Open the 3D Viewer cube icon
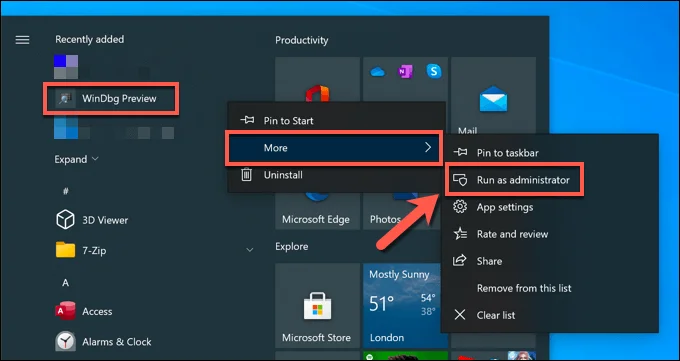This screenshot has width=680, height=361. (x=65, y=220)
